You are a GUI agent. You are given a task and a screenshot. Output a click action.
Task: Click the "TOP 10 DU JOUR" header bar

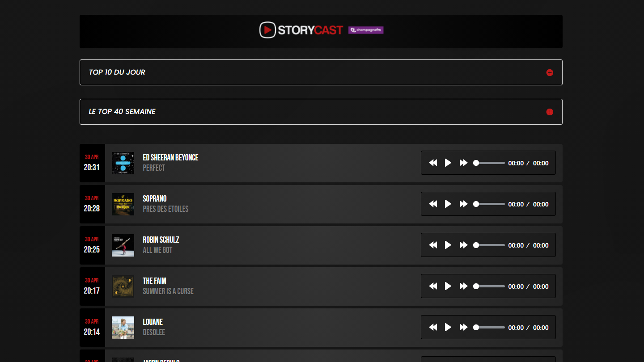click(x=321, y=72)
